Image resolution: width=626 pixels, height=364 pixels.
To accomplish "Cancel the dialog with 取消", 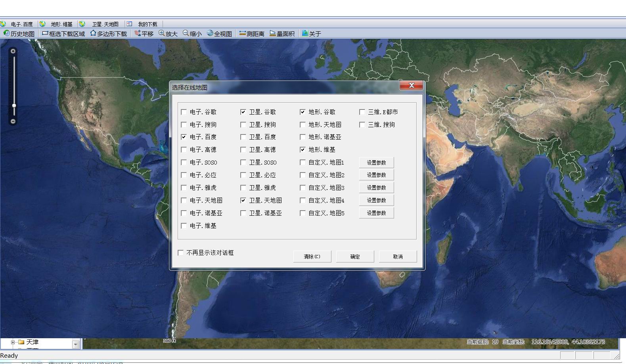I will tap(398, 257).
